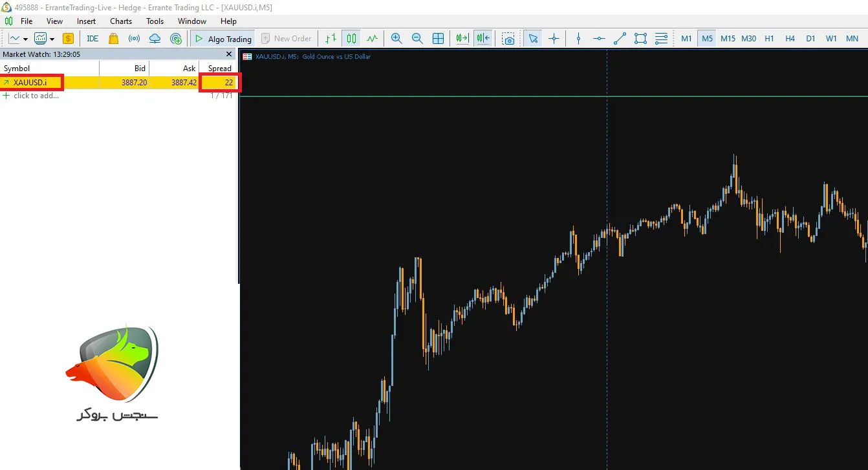Click 'click to add...' symbol field
868x470 pixels.
click(36, 96)
